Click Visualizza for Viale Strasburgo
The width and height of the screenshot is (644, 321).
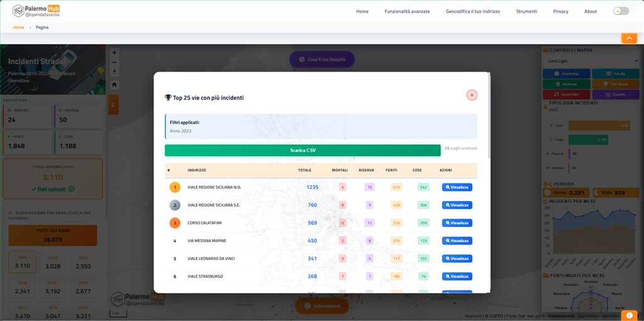pos(457,276)
